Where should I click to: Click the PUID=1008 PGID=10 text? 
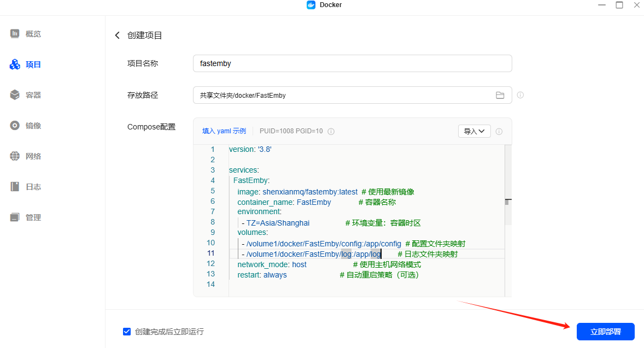coord(291,131)
